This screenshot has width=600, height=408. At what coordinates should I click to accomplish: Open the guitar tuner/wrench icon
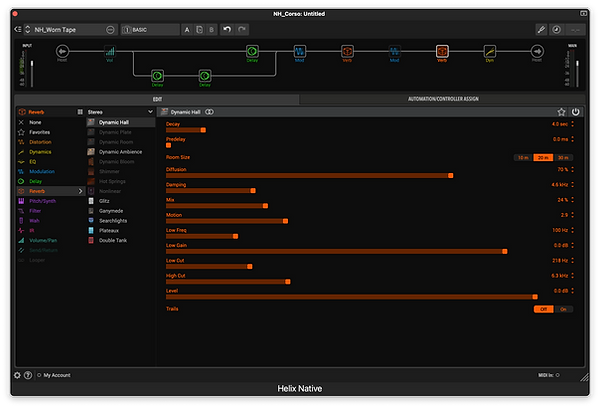[541, 29]
